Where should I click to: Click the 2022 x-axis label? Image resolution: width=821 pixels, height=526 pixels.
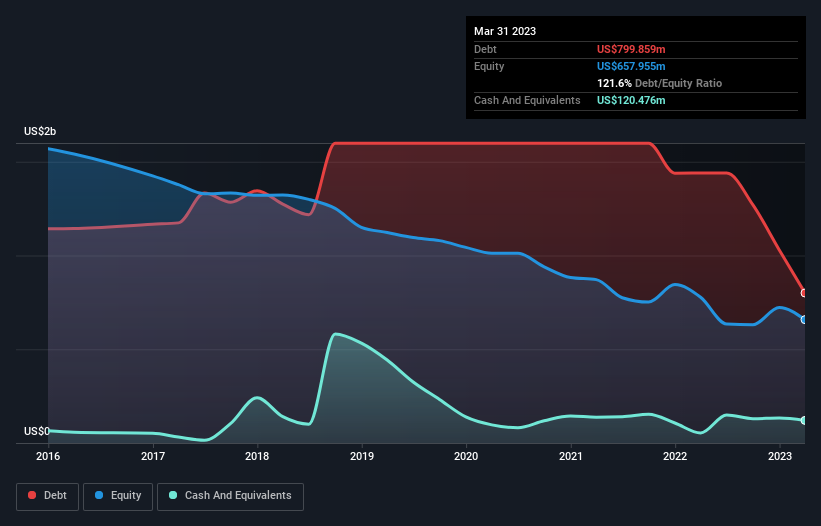675,456
